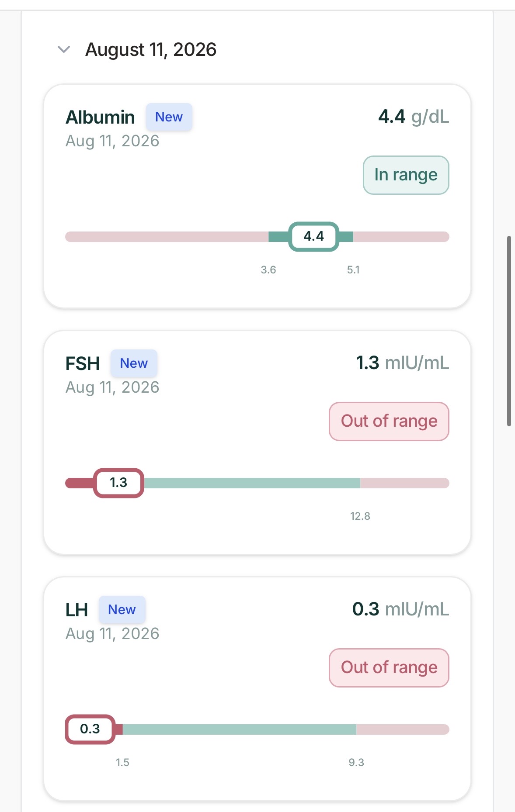The height and width of the screenshot is (812, 515).
Task: Open the Albumin result card title
Action: tap(100, 117)
